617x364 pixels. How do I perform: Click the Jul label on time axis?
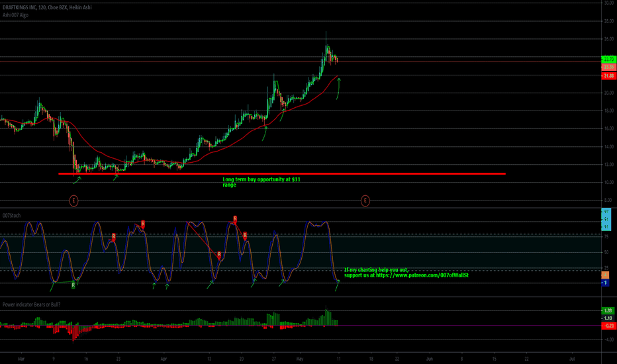coord(572,359)
